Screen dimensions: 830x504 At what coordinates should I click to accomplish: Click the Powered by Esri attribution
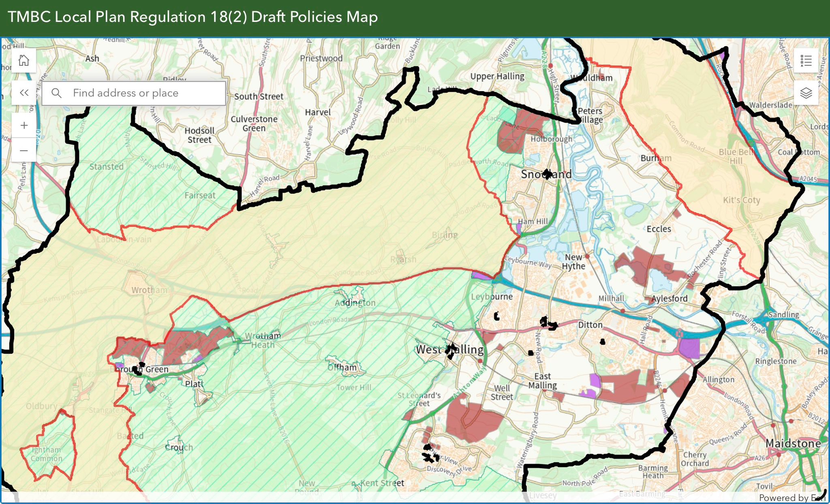(792, 498)
